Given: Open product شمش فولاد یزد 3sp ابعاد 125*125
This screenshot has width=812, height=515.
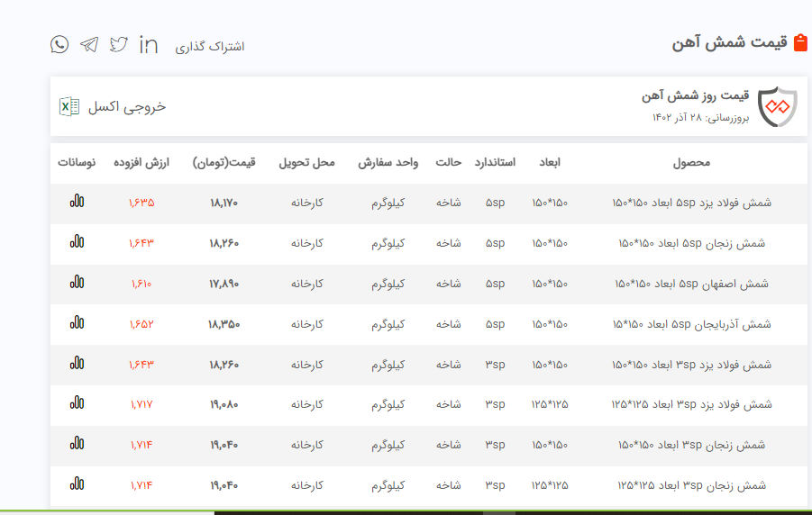Looking at the screenshot, I should pos(691,404).
